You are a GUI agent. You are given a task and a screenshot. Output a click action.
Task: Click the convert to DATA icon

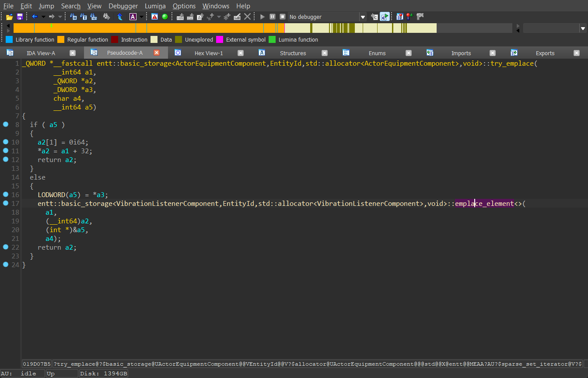point(190,17)
